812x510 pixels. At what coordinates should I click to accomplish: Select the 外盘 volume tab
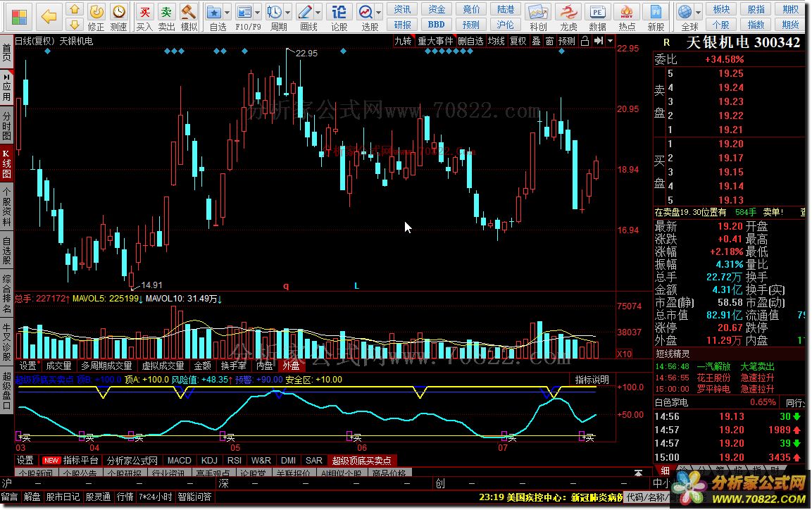291,366
